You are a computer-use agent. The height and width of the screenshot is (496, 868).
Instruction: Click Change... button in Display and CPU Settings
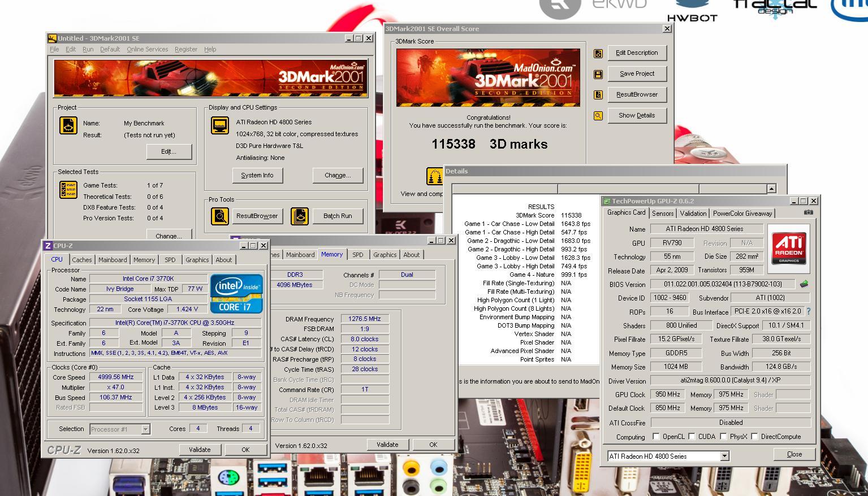(x=338, y=176)
